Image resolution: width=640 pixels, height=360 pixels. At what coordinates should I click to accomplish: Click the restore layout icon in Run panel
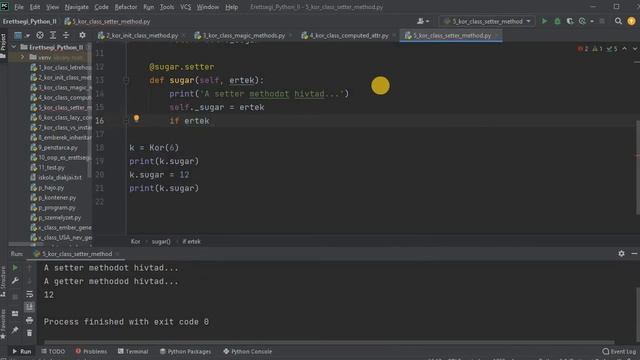[15, 313]
